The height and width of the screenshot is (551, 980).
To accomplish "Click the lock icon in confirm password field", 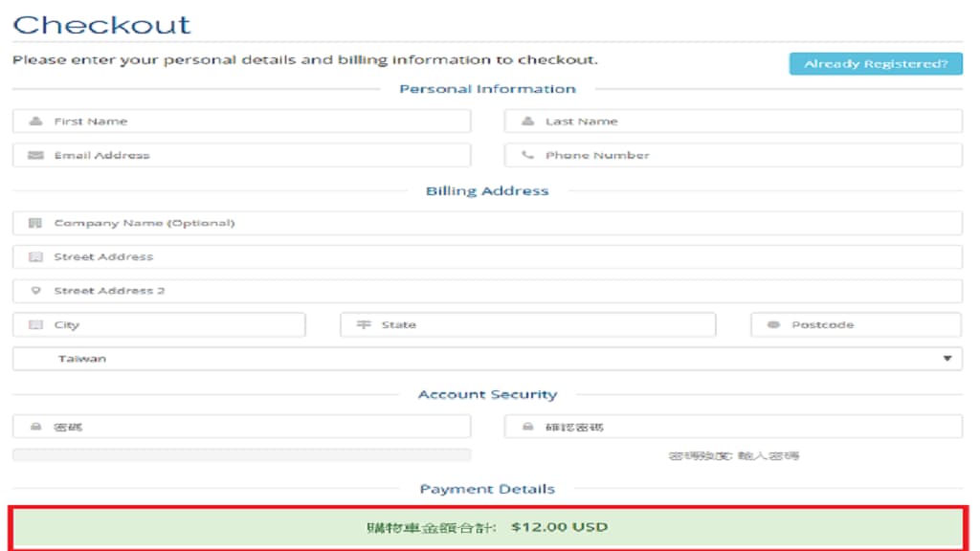I will pyautogui.click(x=527, y=427).
